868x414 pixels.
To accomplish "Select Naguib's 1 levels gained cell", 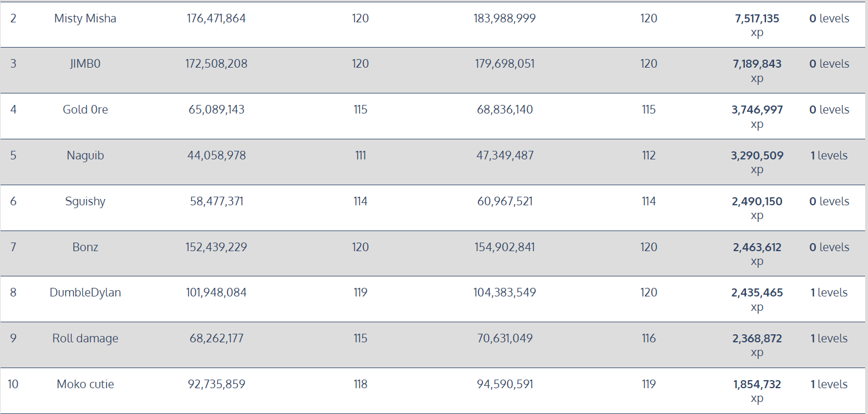I will pos(829,155).
